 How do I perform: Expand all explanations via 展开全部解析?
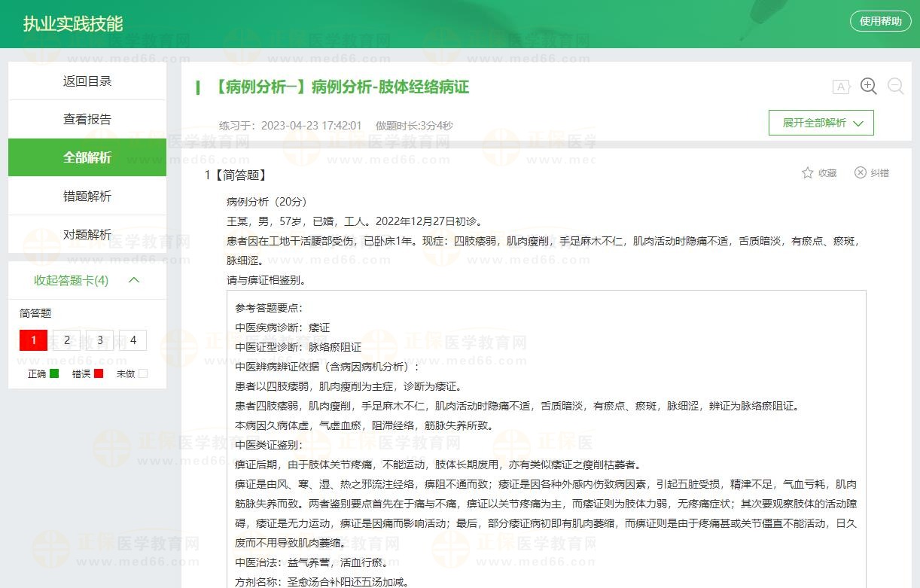coord(821,123)
